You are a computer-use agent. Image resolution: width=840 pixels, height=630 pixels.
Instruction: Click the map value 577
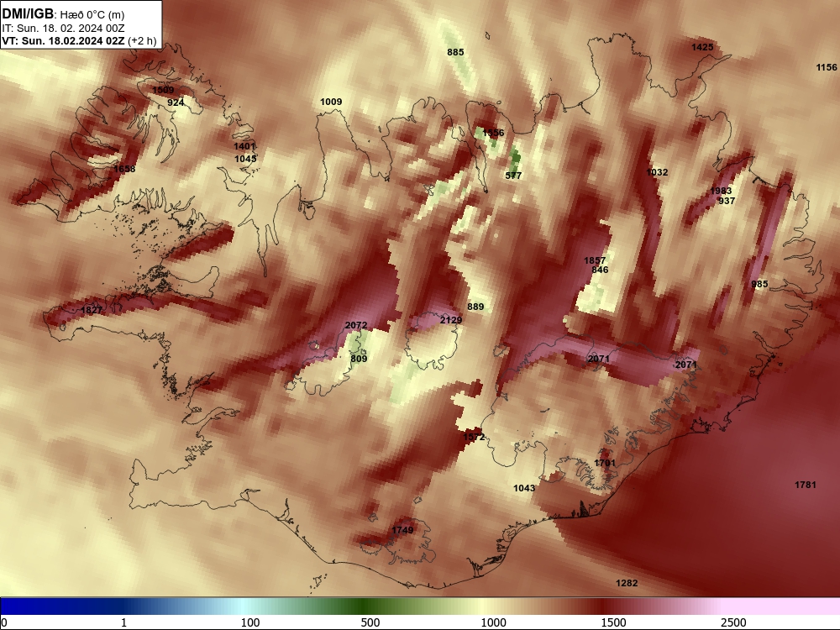click(513, 176)
